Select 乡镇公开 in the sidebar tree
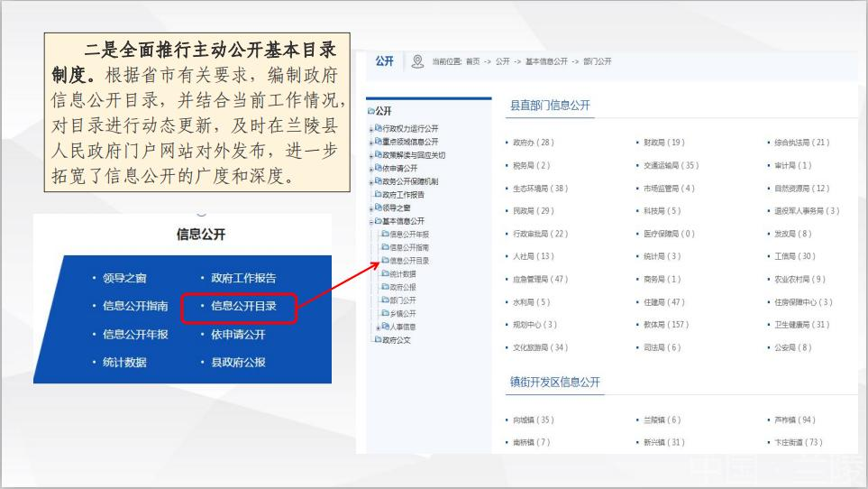Viewport: 868px width, 489px height. [403, 313]
